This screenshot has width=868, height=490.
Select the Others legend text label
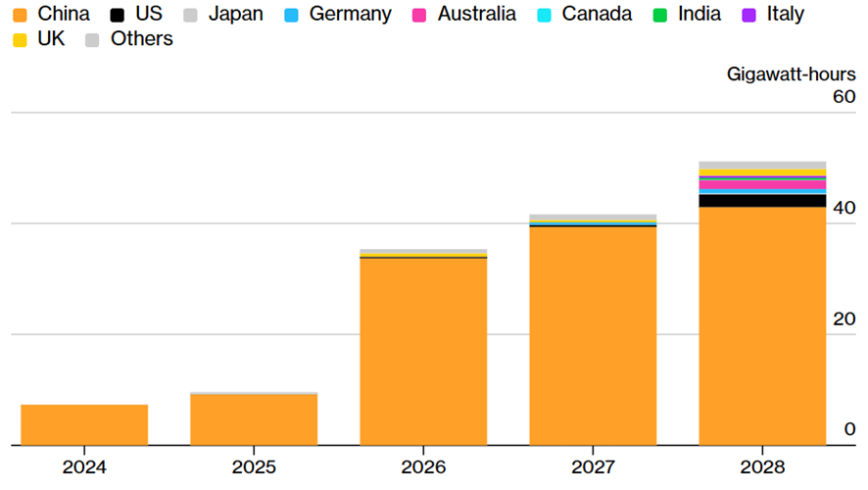pos(141,39)
